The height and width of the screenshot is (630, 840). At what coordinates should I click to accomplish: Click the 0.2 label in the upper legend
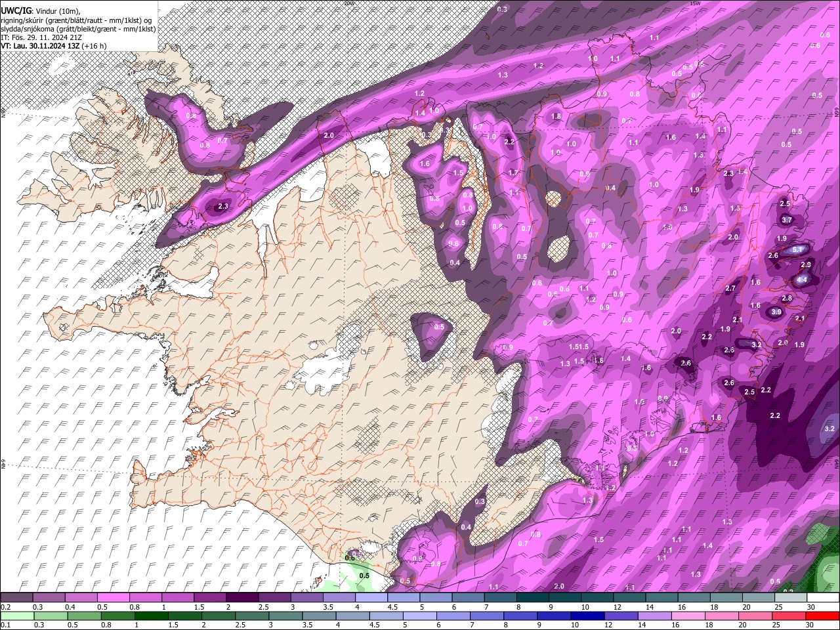[5, 607]
